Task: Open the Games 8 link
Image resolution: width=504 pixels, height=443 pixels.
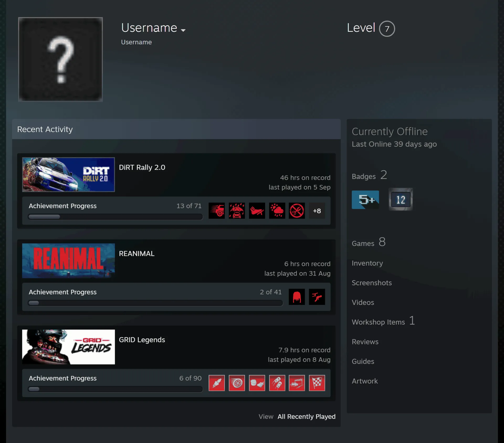Action: (369, 242)
